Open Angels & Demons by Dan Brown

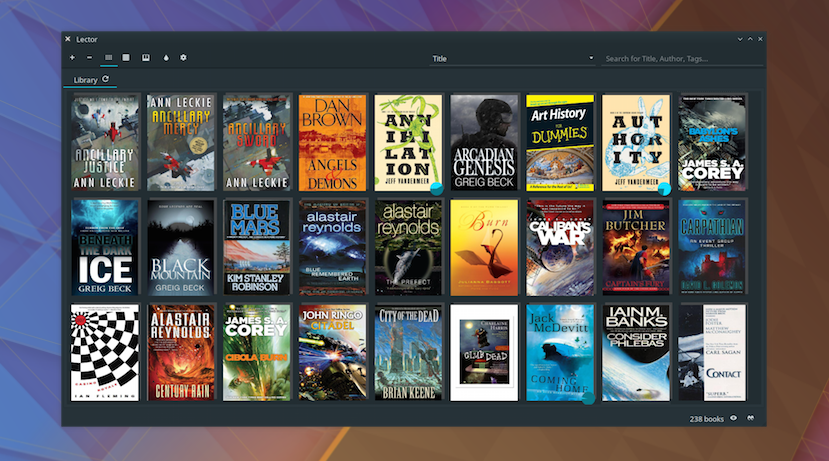(333, 143)
